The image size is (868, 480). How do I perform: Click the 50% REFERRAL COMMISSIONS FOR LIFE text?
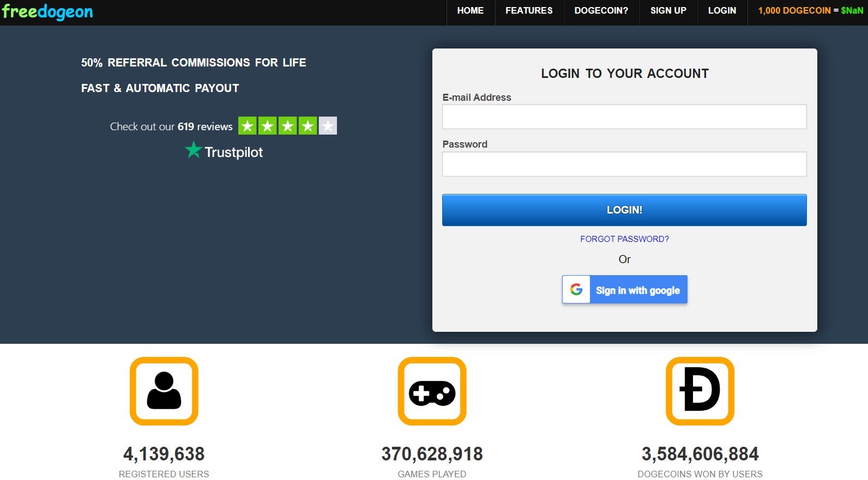(194, 63)
